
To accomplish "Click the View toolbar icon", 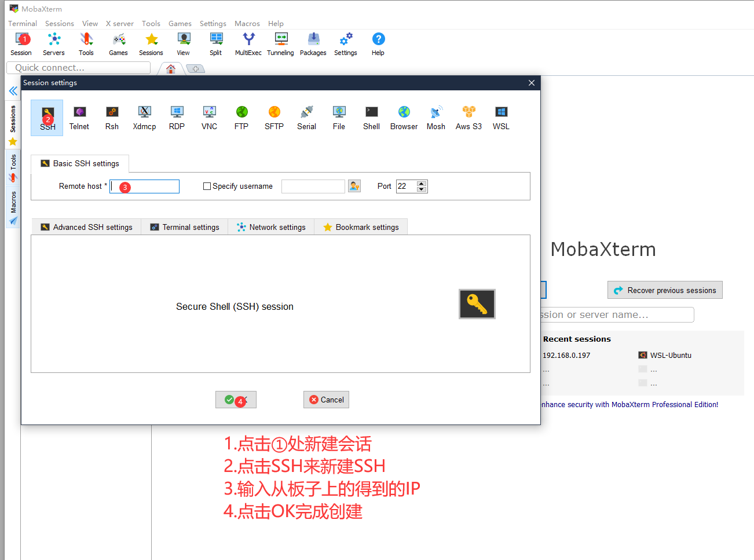I will 184,44.
